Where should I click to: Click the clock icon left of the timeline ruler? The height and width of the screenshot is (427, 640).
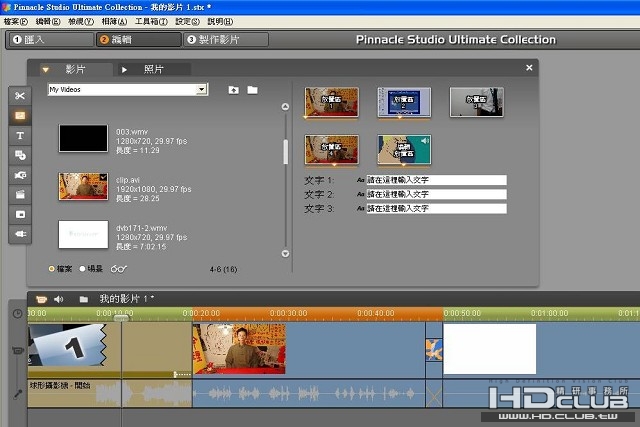(17, 314)
